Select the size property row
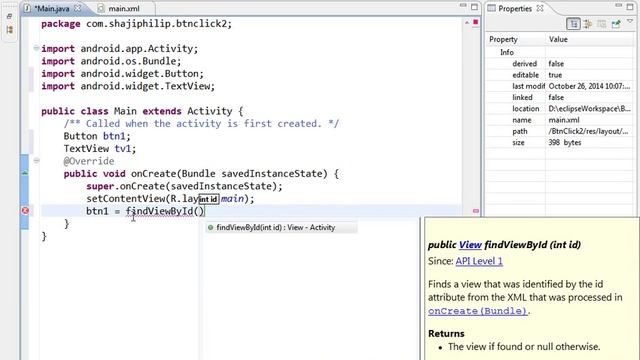The width and height of the screenshot is (640, 360). [x=559, y=142]
